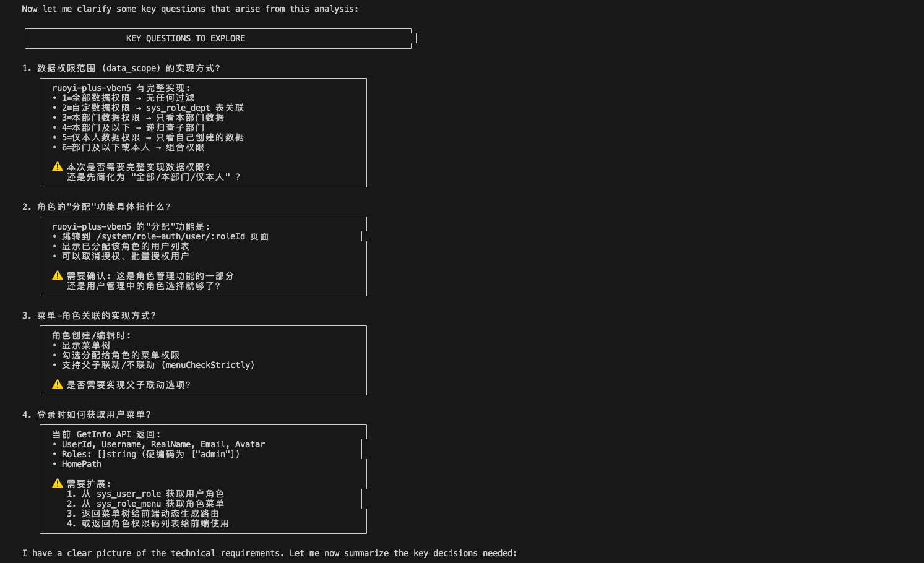
Task: Click question 3 heading 菜单-角色关联的实现方式
Action: pyautogui.click(x=90, y=316)
